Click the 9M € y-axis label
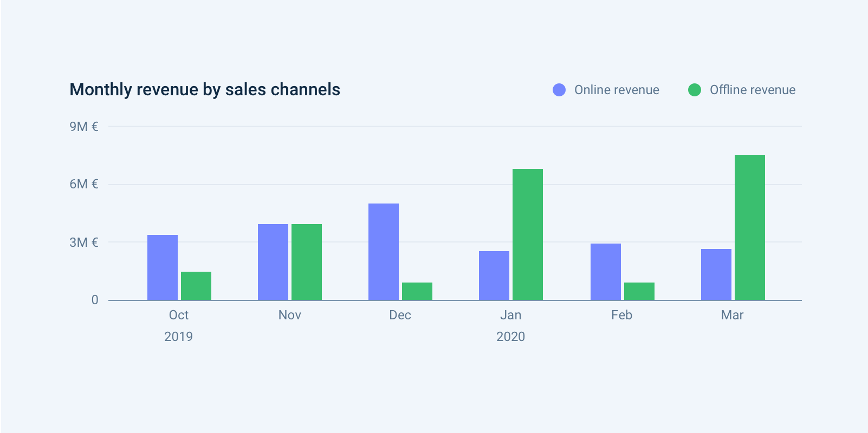The height and width of the screenshot is (433, 868). point(83,127)
